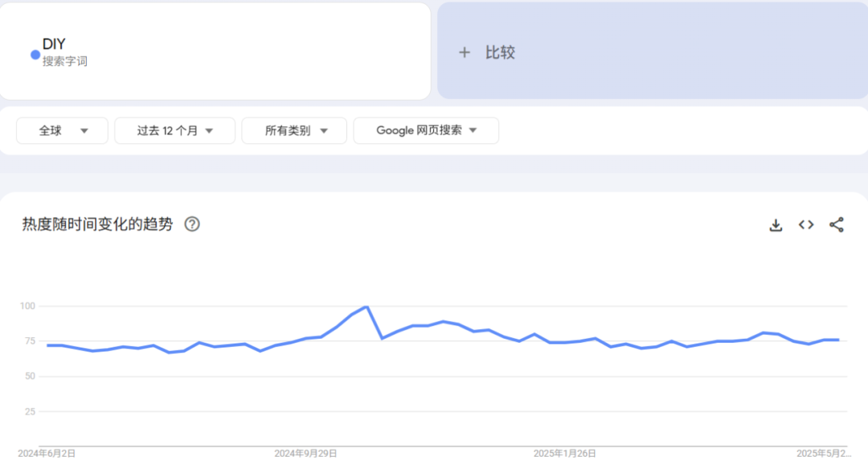868x469 pixels.
Task: Select the 50 y-axis label
Action: [30, 376]
